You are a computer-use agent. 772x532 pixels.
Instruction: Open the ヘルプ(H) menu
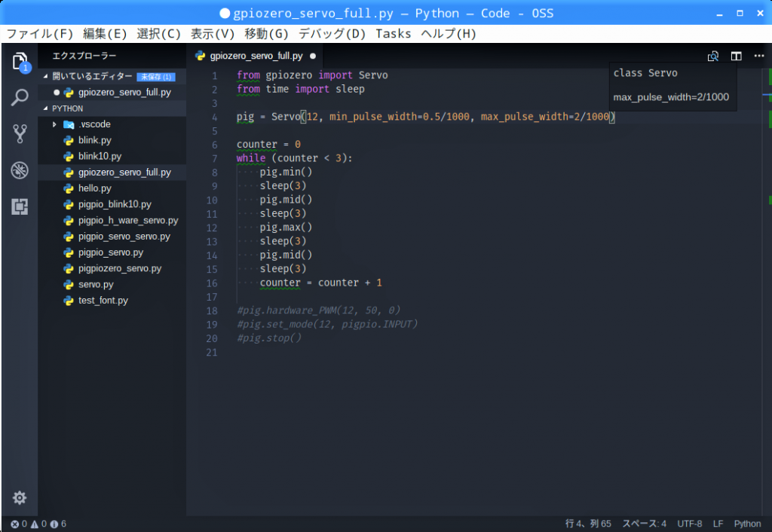click(x=449, y=33)
